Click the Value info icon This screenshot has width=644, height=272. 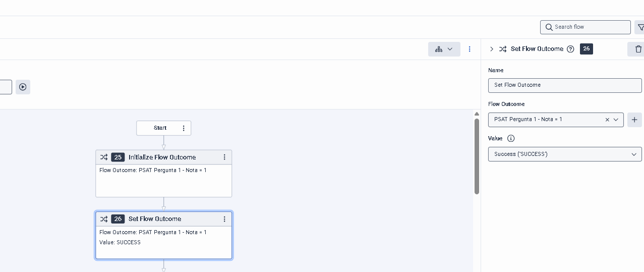pos(511,138)
